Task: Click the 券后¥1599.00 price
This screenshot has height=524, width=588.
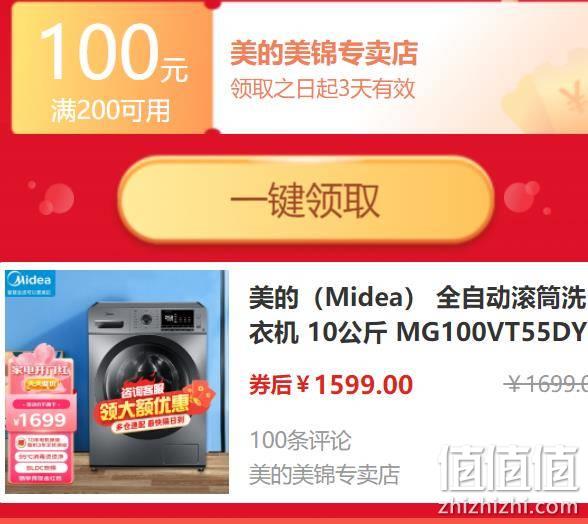Action: click(x=331, y=385)
